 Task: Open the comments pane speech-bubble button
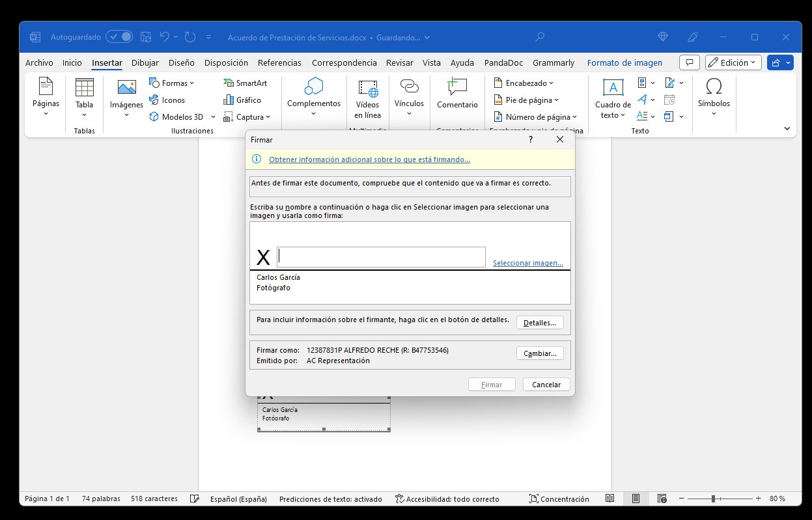[689, 62]
